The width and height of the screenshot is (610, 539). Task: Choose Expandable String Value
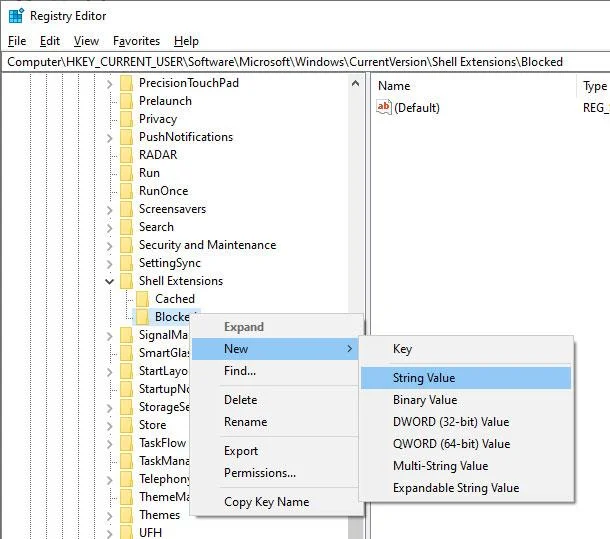466,488
